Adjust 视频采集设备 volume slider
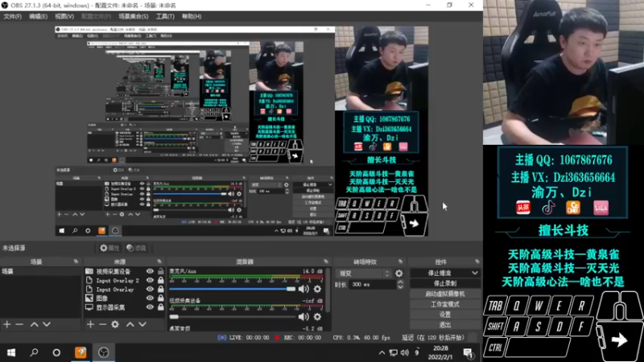 pyautogui.click(x=233, y=316)
